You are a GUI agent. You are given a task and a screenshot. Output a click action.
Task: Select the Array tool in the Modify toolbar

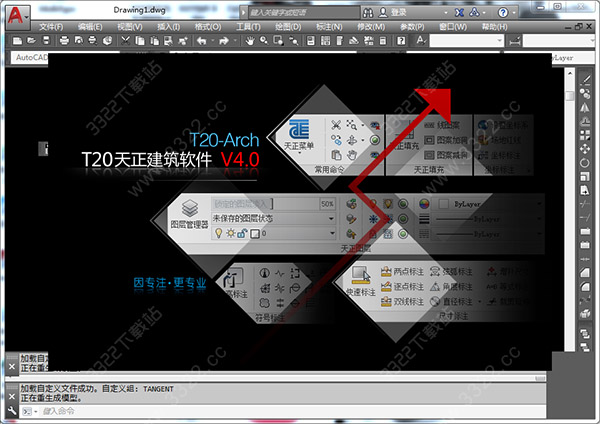pos(585,135)
